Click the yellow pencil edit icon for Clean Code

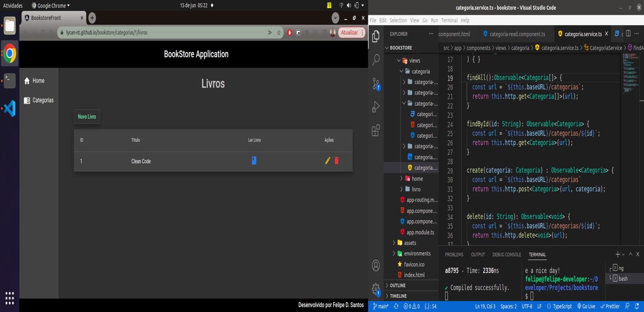pyautogui.click(x=328, y=161)
